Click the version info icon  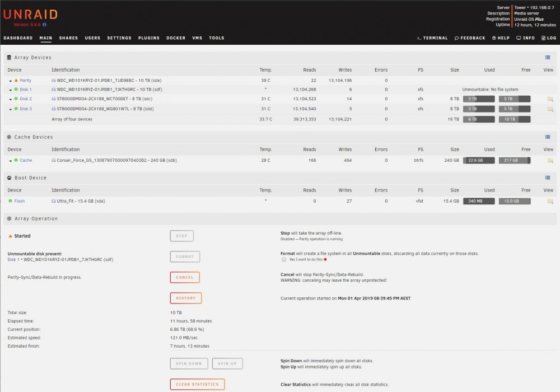[x=44, y=25]
